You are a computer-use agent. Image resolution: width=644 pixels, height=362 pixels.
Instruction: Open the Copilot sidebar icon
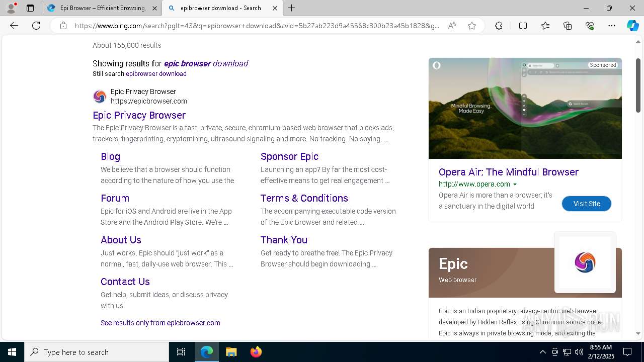click(632, 26)
